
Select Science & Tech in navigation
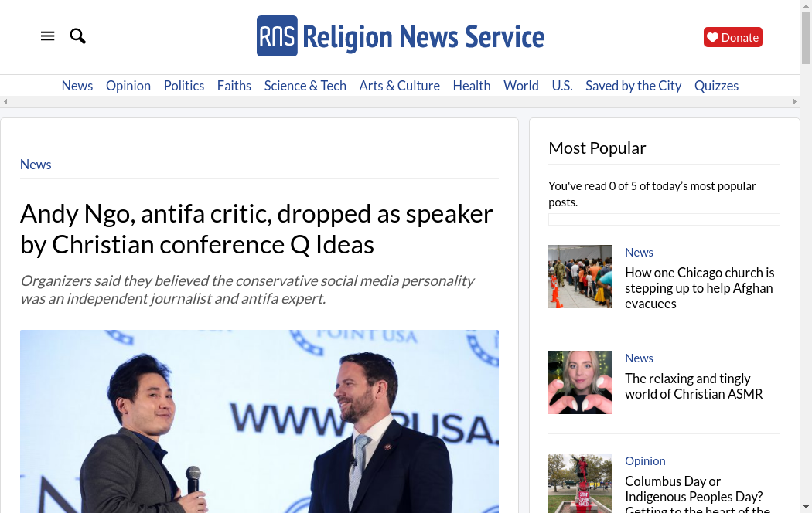point(305,86)
